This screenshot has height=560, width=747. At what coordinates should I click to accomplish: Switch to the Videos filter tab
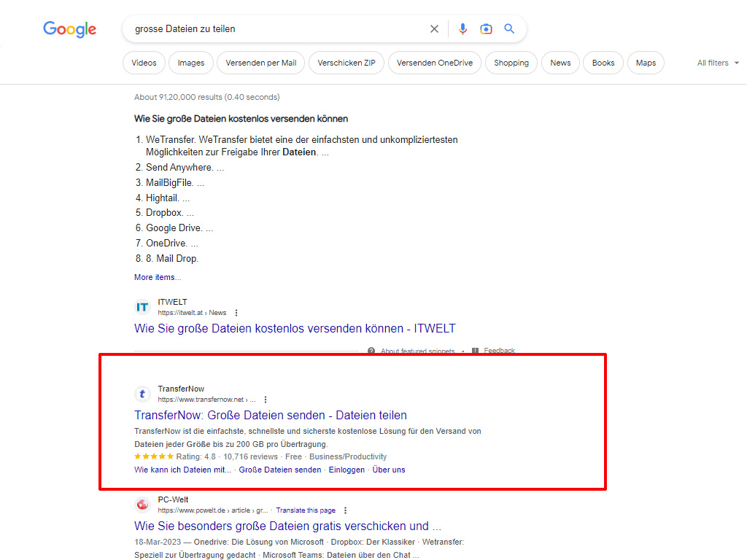click(144, 63)
